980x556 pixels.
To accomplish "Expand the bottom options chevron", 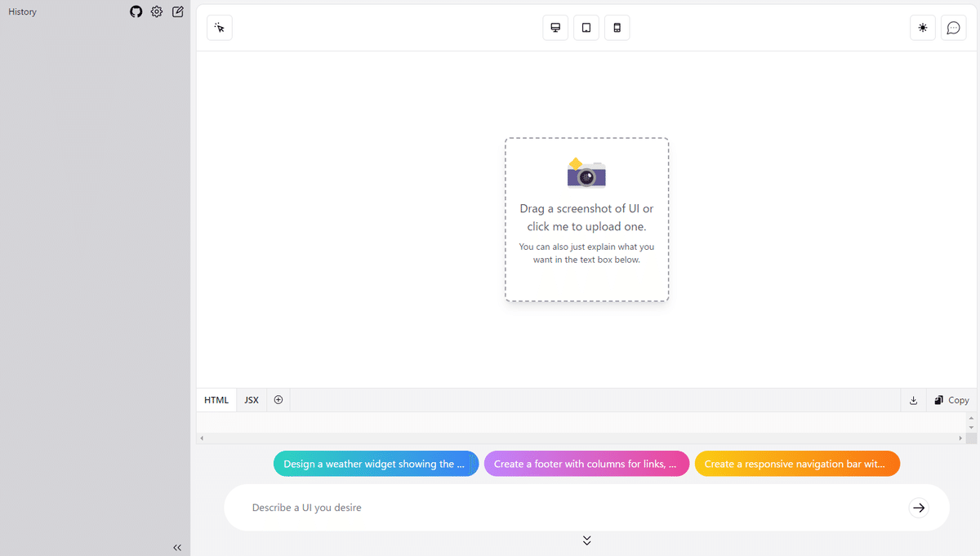I will [x=586, y=540].
